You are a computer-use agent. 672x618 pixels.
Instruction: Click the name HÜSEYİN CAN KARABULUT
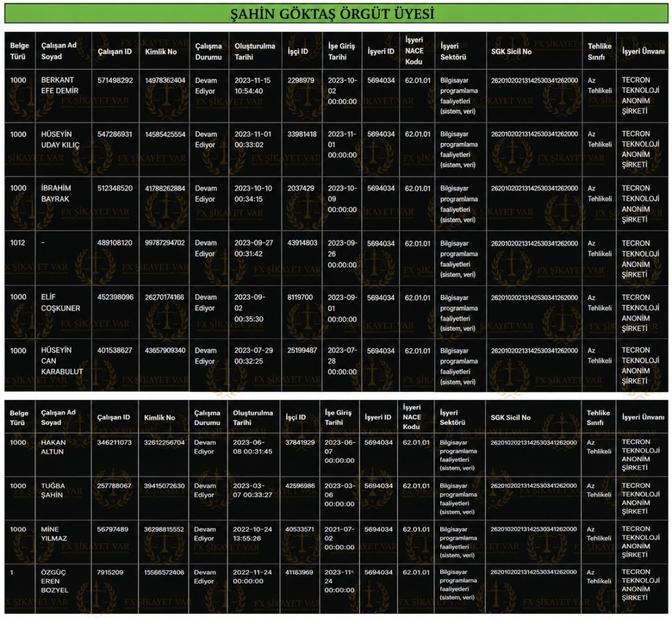point(62,361)
